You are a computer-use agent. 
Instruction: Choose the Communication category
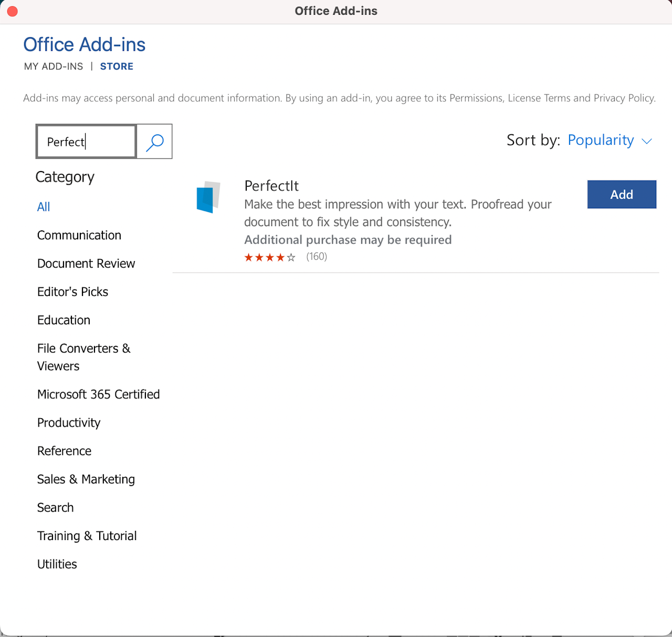(79, 236)
